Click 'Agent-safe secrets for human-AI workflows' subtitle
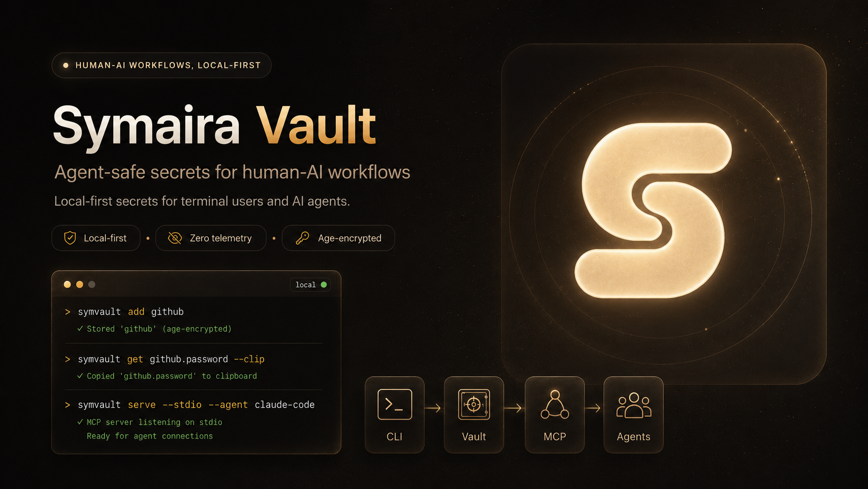Viewport: 868px width, 489px height. pos(233,172)
